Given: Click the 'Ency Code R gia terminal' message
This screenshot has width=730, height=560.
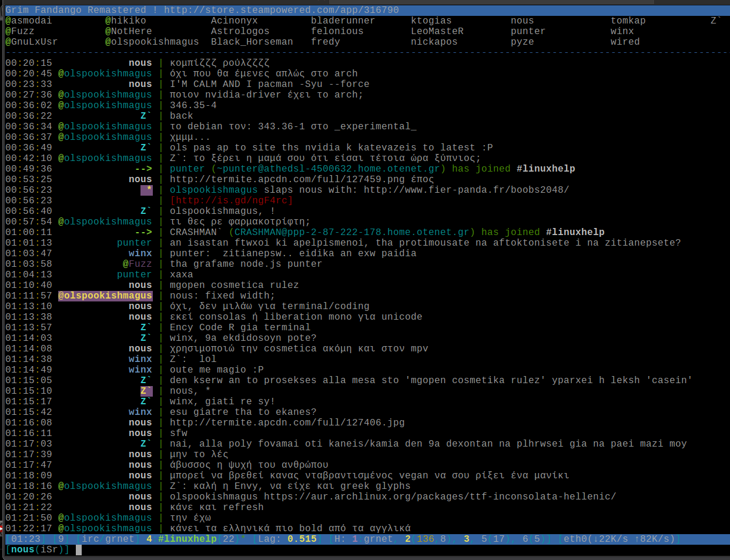Looking at the screenshot, I should [x=240, y=327].
